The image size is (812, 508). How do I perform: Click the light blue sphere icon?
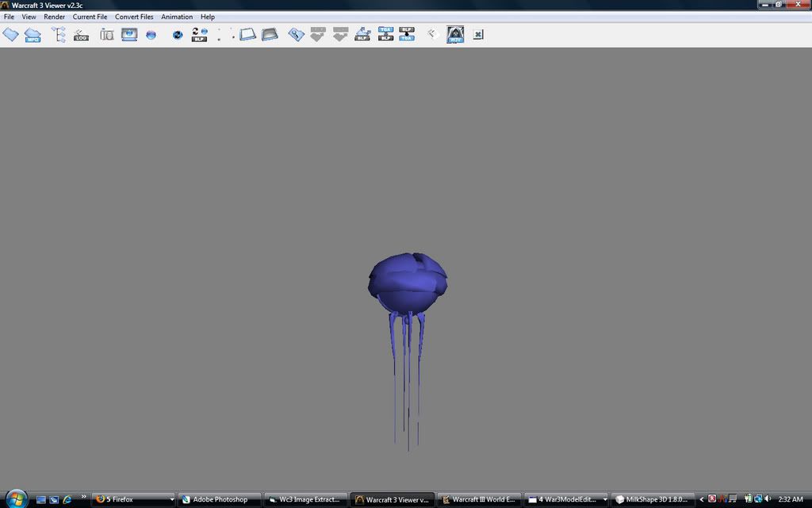click(151, 35)
